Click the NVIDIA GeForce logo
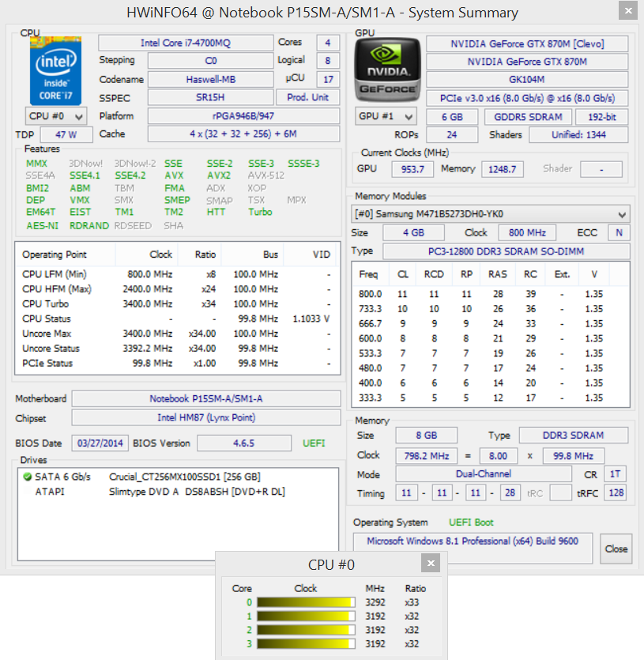 point(388,70)
